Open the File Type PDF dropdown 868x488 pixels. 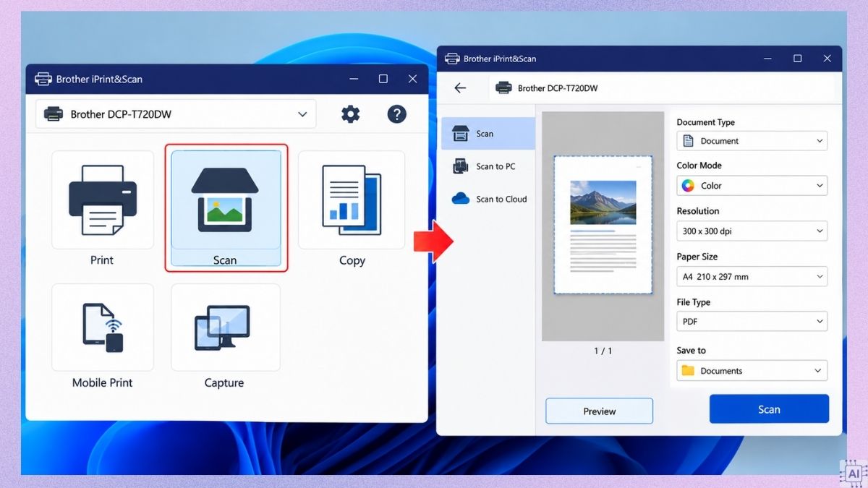[752, 322]
